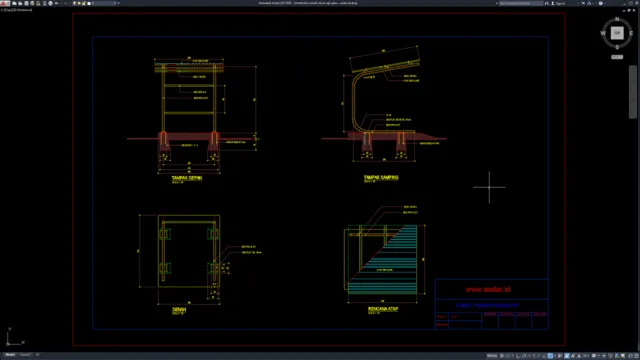Open the workspace dropdown in quick access toolbar
The height and width of the screenshot is (360, 640).
point(104,3)
